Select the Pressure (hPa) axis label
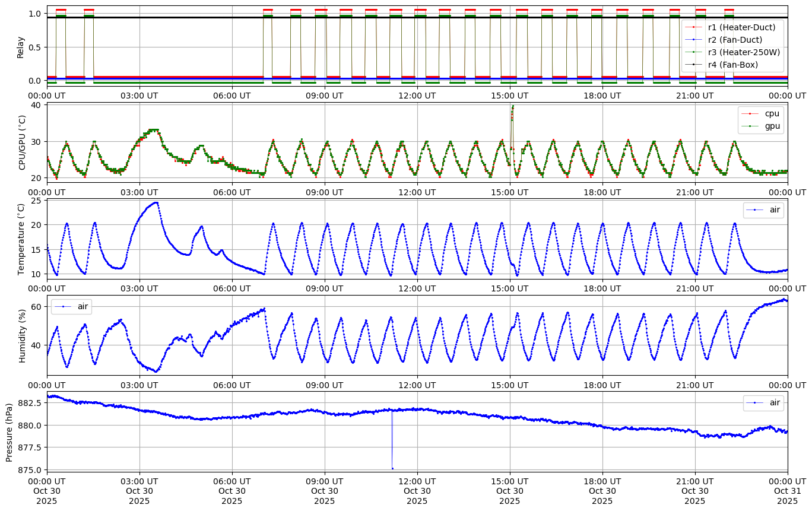The height and width of the screenshot is (511, 812). click(x=9, y=431)
